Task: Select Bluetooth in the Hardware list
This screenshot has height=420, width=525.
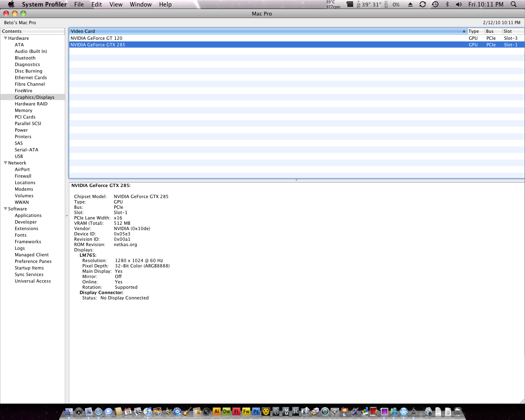Action: pyautogui.click(x=25, y=58)
